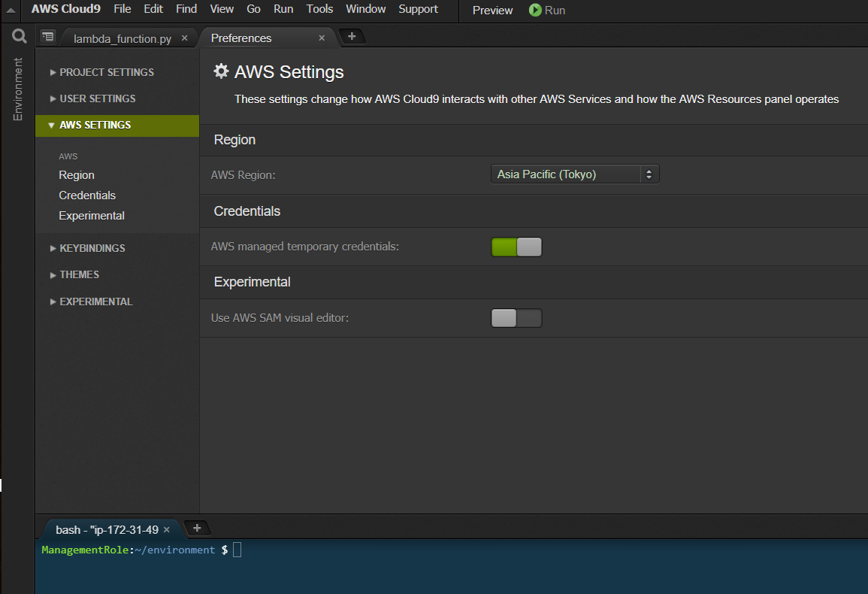Click the Preview button

(x=493, y=10)
